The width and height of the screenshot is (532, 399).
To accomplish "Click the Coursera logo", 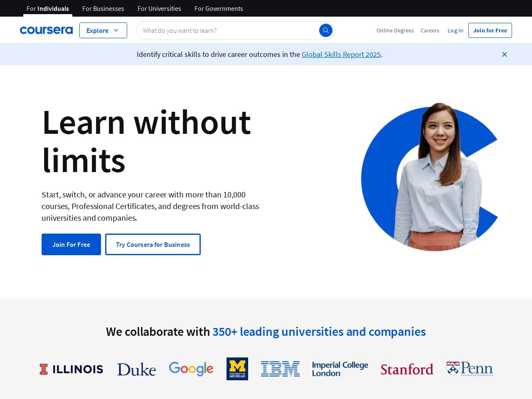I will (46, 30).
